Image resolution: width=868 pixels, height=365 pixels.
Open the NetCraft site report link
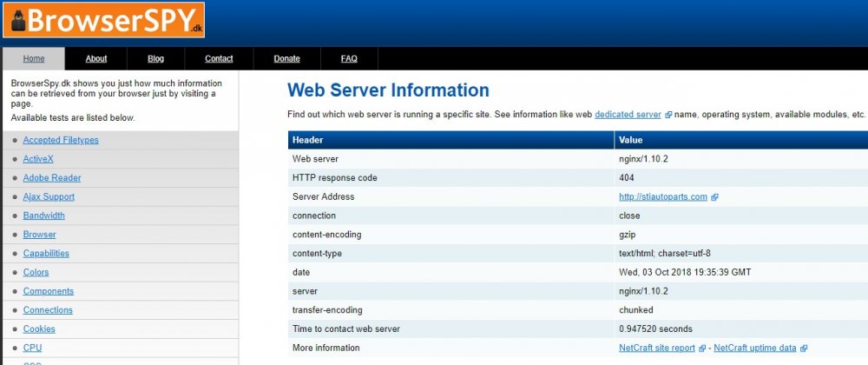click(x=655, y=348)
